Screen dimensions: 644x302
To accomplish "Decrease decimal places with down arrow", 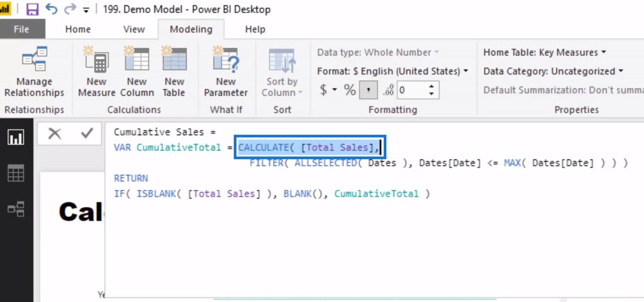I will tap(432, 94).
